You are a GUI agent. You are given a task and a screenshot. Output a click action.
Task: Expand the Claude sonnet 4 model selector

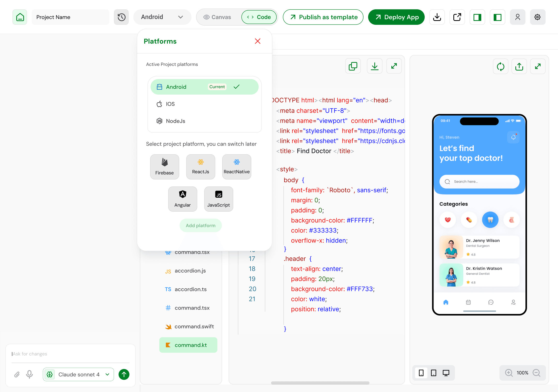tap(79, 374)
